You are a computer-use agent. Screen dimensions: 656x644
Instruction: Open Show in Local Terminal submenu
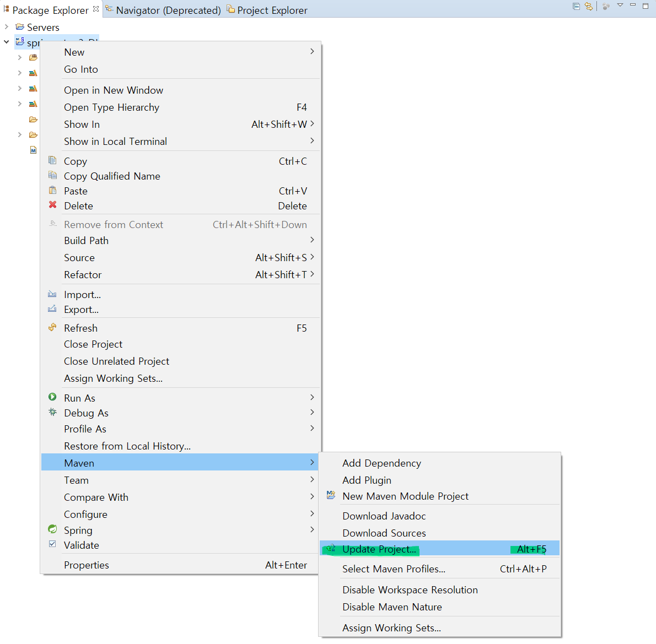click(180, 142)
